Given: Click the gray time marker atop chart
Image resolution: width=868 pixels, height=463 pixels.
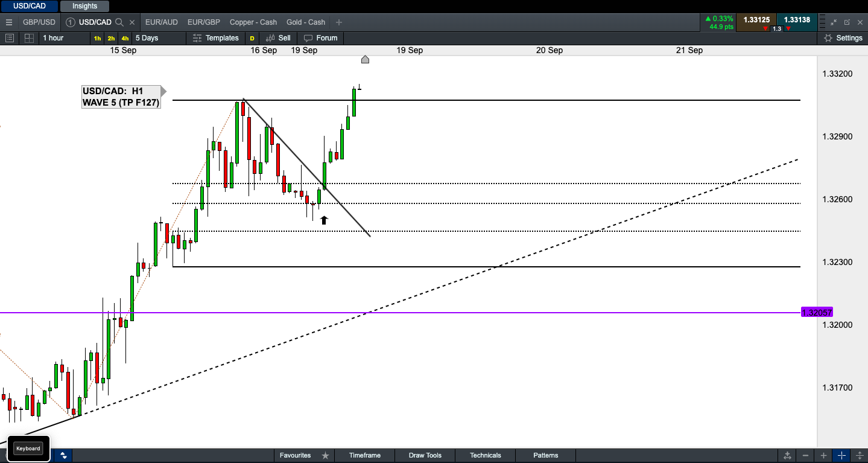Looking at the screenshot, I should pos(365,59).
